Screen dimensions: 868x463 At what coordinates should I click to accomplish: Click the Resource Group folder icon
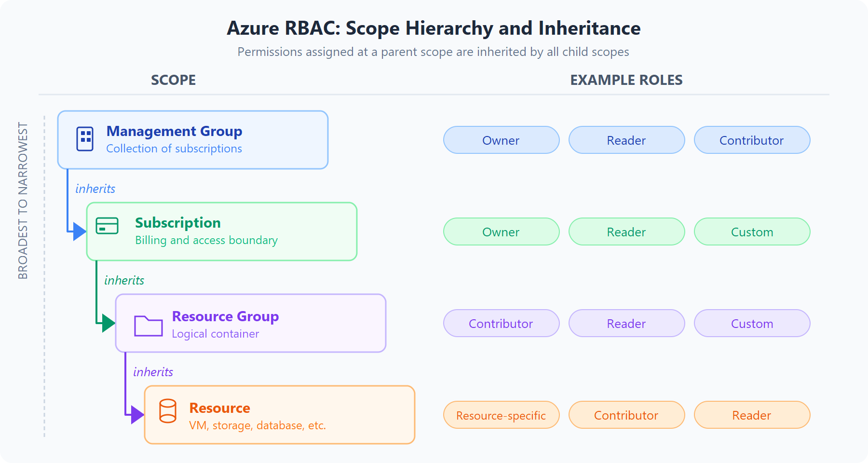149,326
